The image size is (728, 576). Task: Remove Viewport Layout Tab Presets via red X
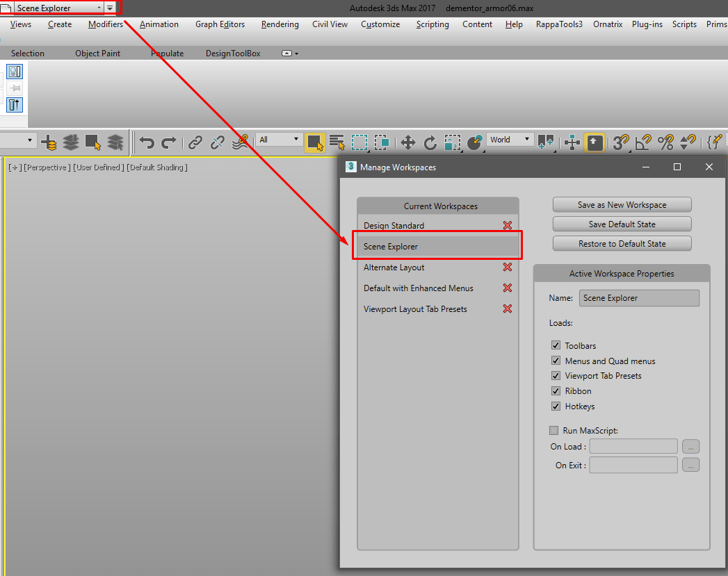click(508, 309)
